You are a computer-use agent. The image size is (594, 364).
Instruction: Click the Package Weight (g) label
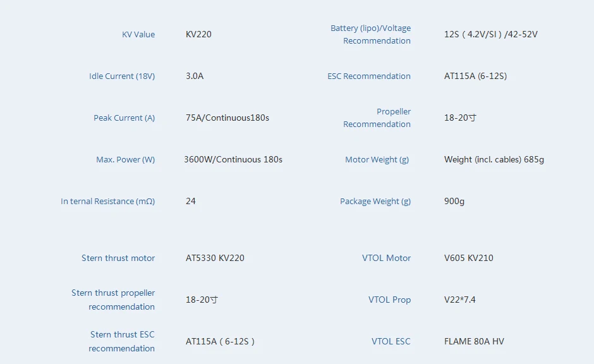pos(375,201)
